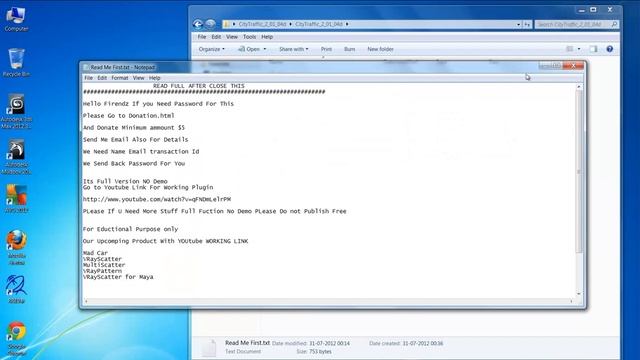Click Notepad vertical scrollbar up arrow
640x360 pixels.
pos(578,87)
